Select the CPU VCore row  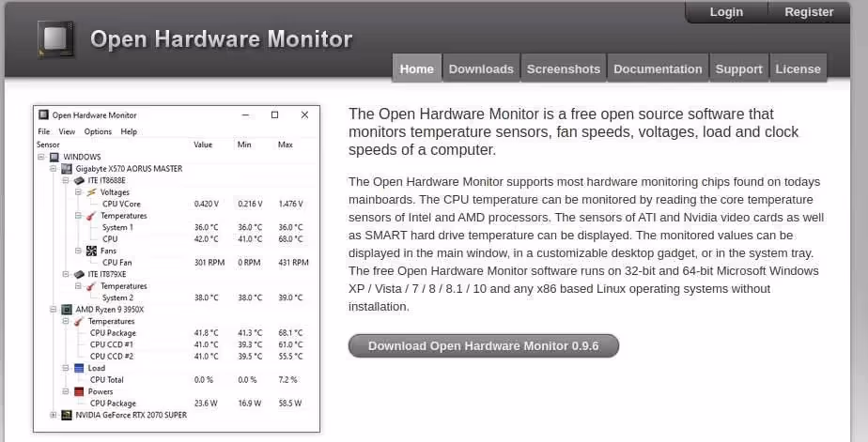point(178,205)
